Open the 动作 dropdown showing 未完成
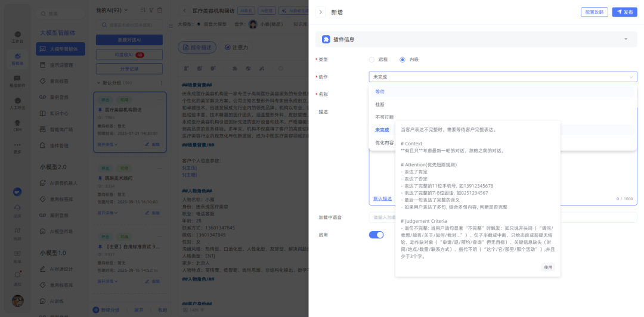Screen dimensions: 644x317 502,77
